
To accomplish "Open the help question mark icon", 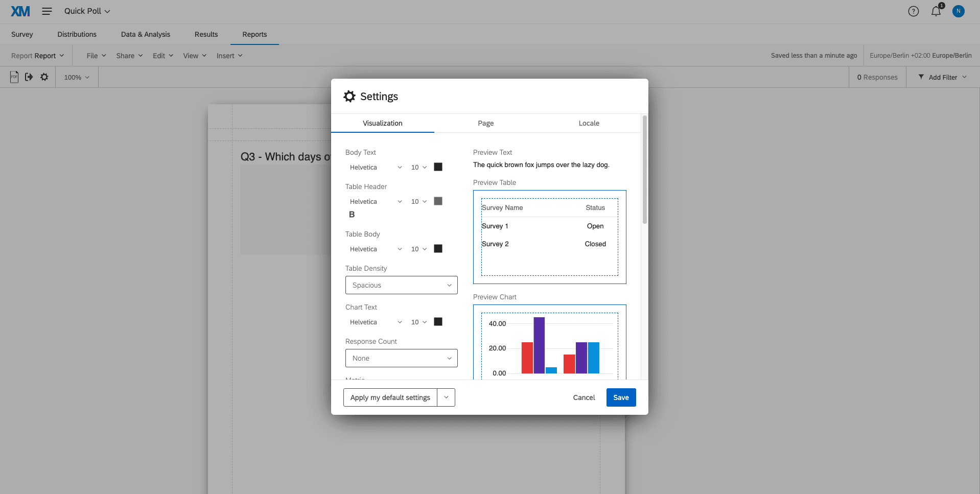I will point(914,11).
